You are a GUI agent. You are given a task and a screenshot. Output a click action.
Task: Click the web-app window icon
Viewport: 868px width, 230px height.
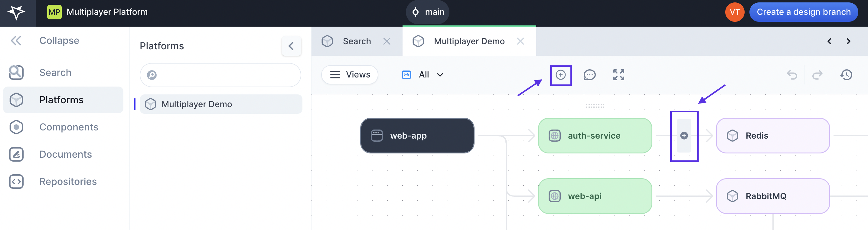[x=377, y=136]
